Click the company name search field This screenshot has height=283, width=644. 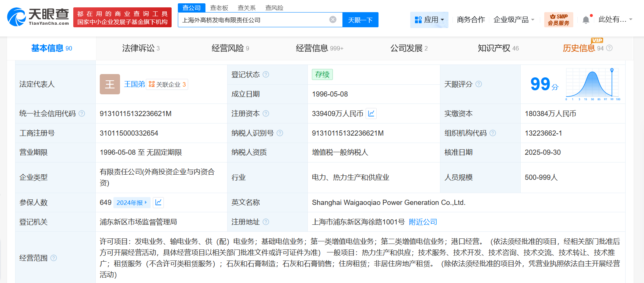[x=254, y=20]
